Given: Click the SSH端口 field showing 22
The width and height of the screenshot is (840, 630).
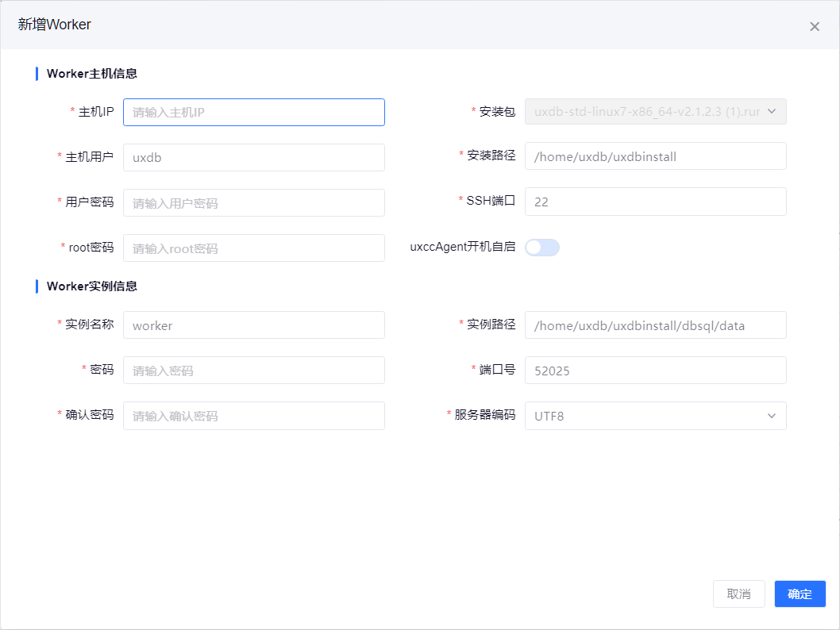Looking at the screenshot, I should coord(655,202).
